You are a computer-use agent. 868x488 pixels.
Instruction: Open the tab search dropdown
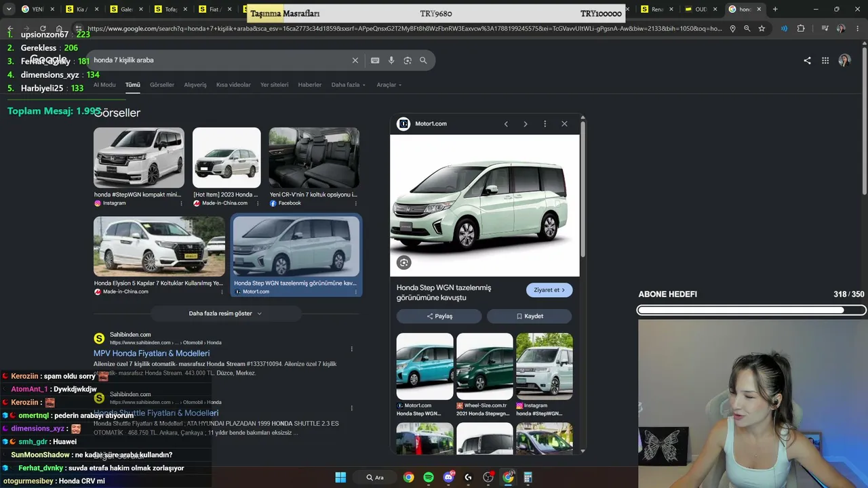click(9, 9)
